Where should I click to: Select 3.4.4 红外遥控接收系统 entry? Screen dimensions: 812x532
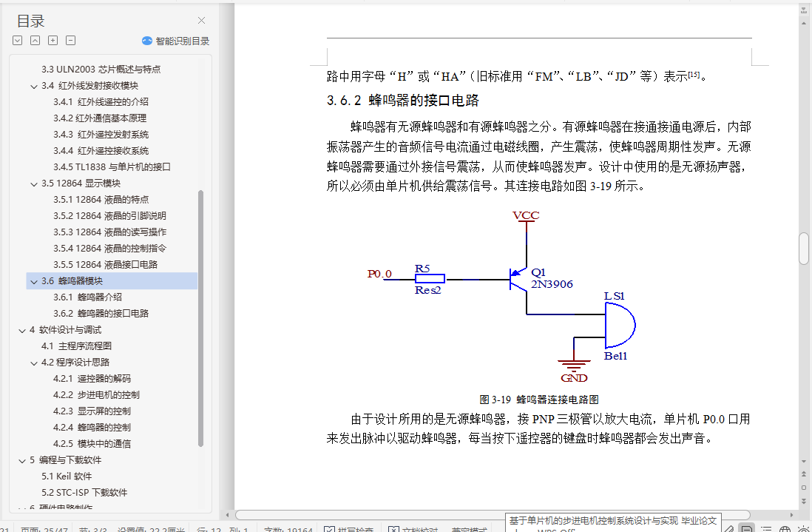pos(101,151)
